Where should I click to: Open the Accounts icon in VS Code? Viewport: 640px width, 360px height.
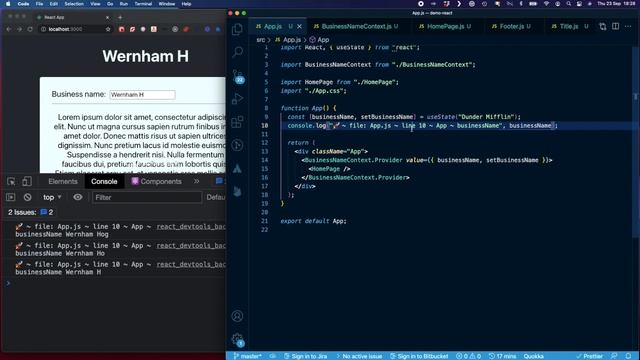237,316
